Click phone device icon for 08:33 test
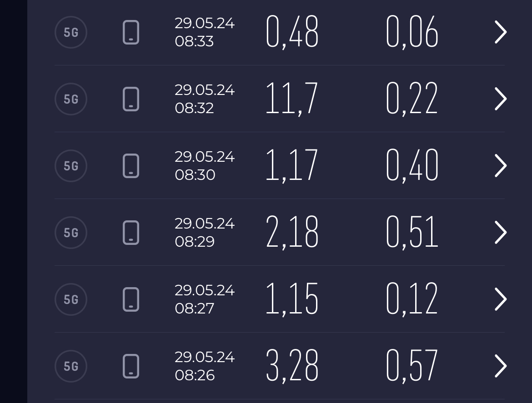This screenshot has height=403, width=532. pyautogui.click(x=131, y=32)
